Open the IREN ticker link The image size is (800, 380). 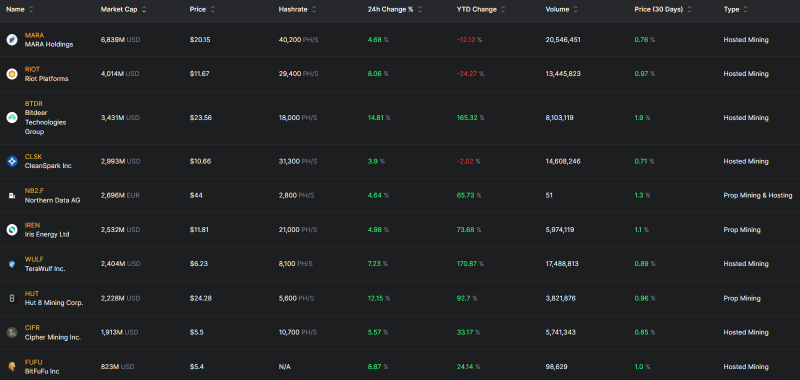pos(32,225)
